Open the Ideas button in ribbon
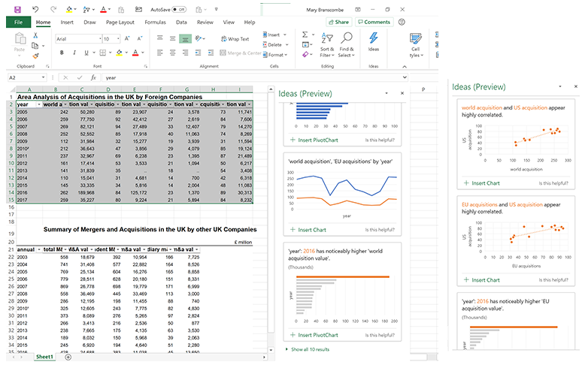Screen dimensions: 588x368 (373, 41)
